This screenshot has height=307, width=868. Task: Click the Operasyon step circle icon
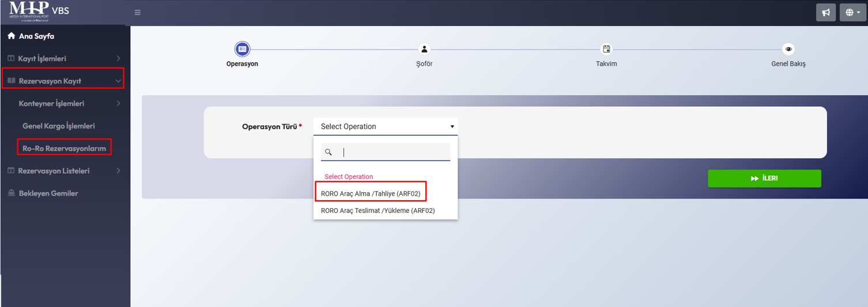pyautogui.click(x=242, y=49)
